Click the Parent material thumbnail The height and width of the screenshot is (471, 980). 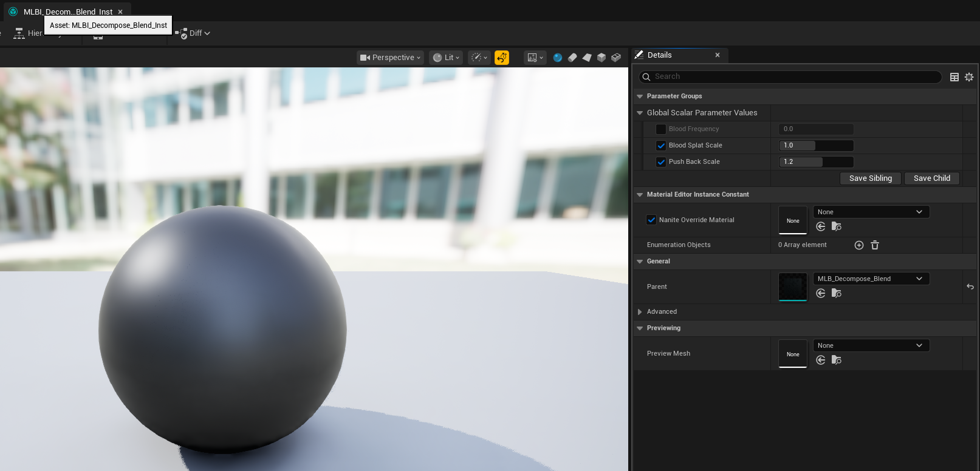793,287
